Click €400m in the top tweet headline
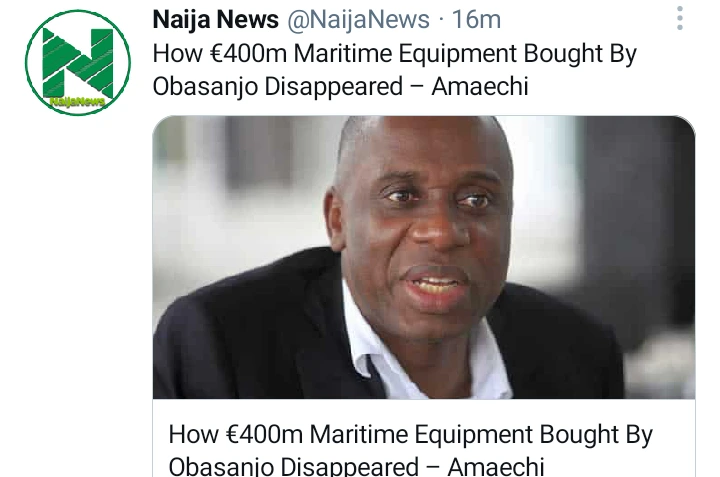The height and width of the screenshot is (477, 720). click(x=248, y=53)
